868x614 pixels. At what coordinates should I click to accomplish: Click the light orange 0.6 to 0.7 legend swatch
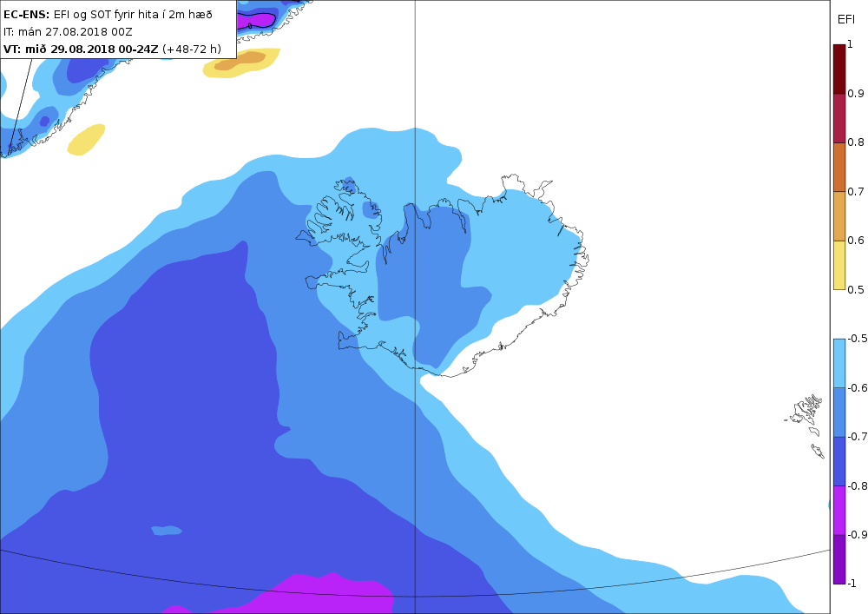pyautogui.click(x=839, y=216)
